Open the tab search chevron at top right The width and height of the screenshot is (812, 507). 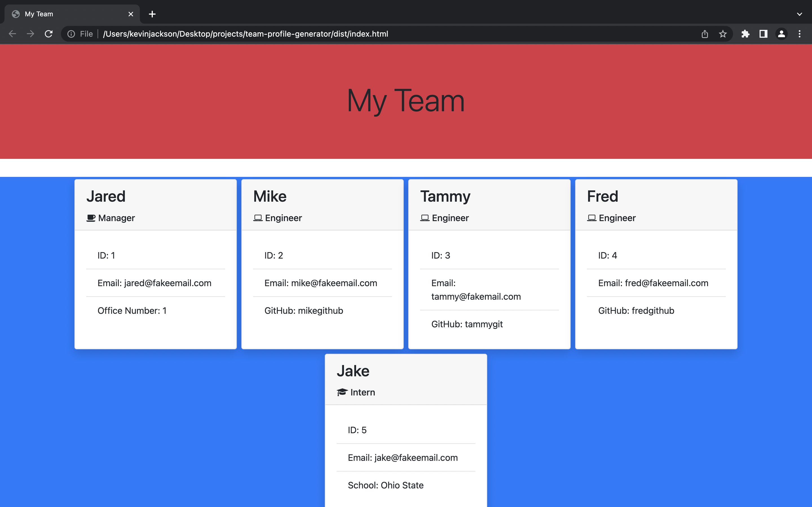(800, 14)
